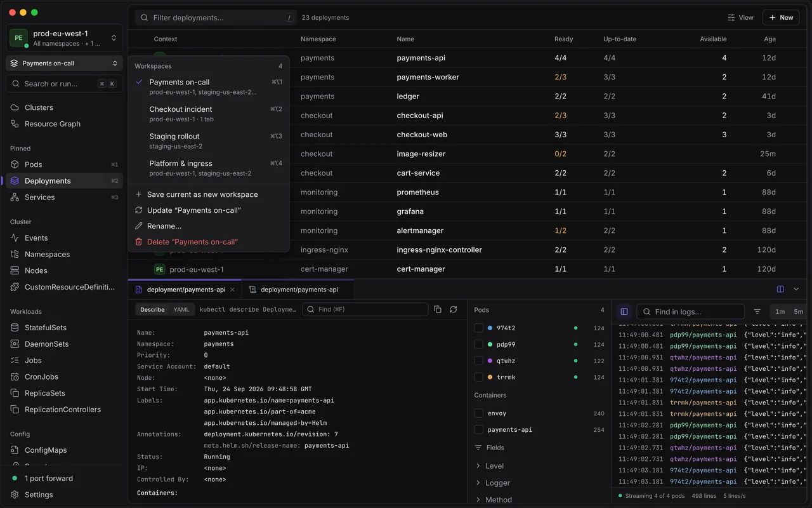This screenshot has height=508, width=812.
Task: Check pod qtwhz checkbox
Action: (479, 361)
